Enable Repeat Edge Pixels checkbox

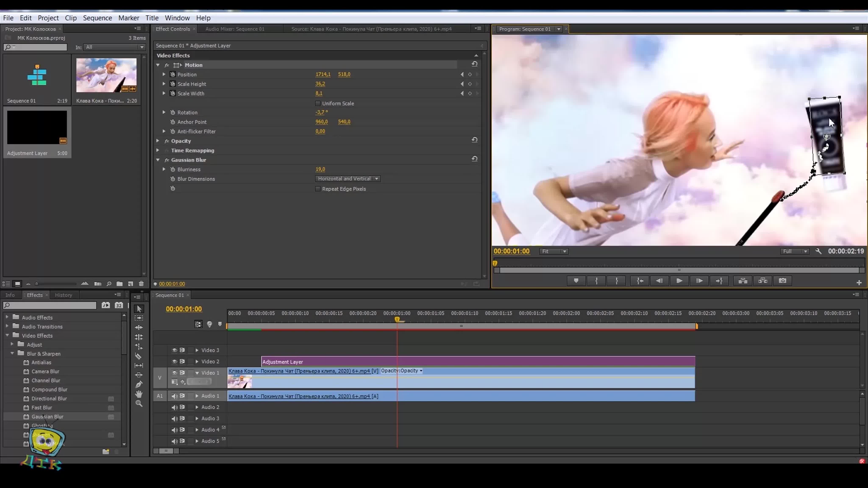(x=317, y=189)
